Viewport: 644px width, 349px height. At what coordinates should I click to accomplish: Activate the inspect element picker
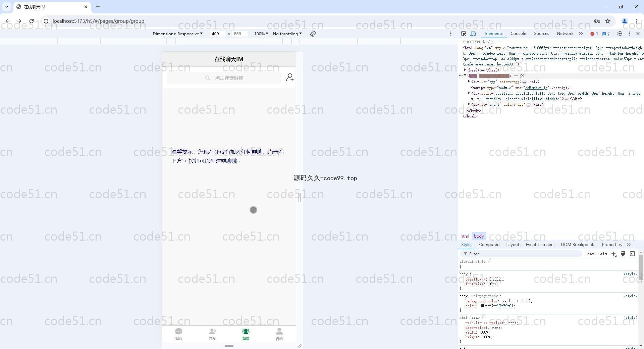coord(464,34)
